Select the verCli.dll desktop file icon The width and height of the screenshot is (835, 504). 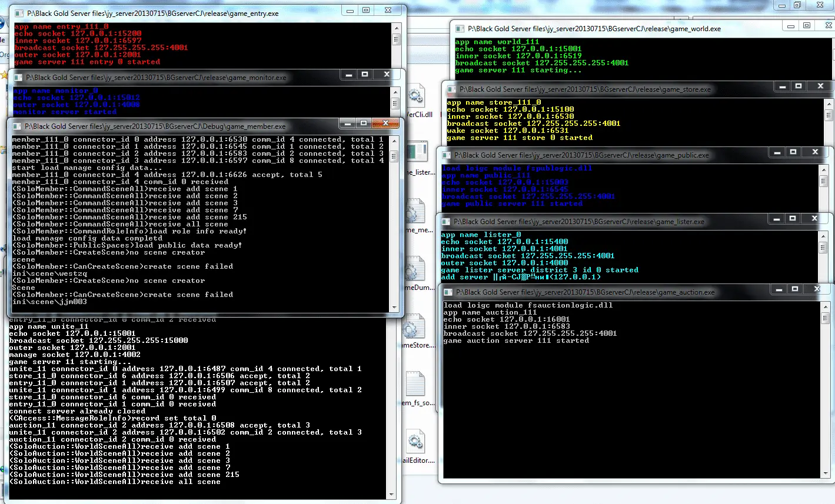[416, 96]
